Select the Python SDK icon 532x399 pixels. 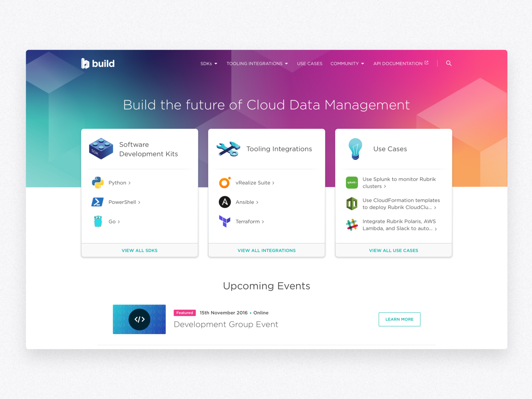point(97,183)
